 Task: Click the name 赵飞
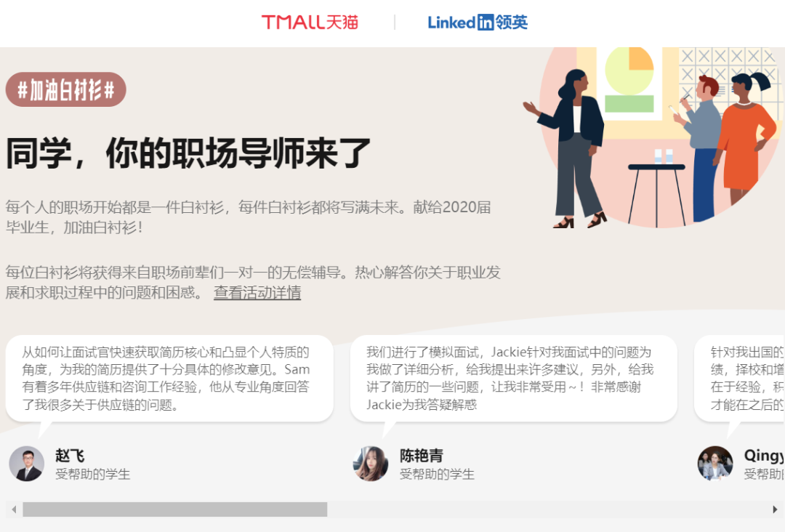pos(70,456)
